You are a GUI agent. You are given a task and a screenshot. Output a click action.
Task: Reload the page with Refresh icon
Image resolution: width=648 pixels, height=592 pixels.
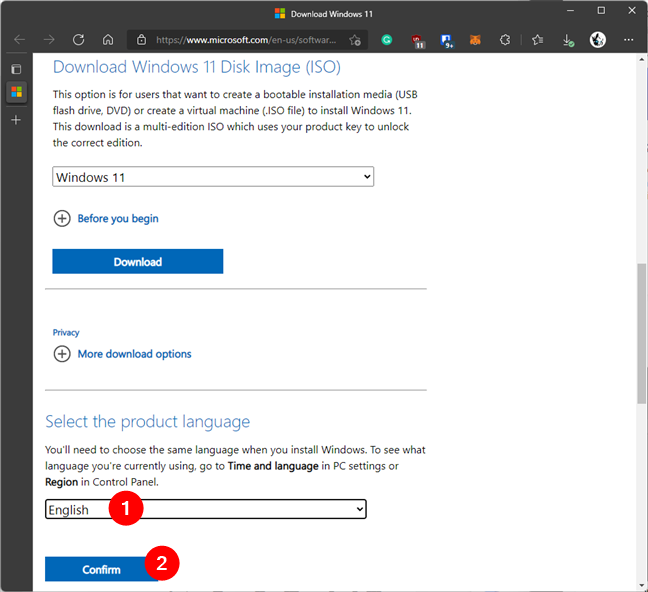(79, 40)
